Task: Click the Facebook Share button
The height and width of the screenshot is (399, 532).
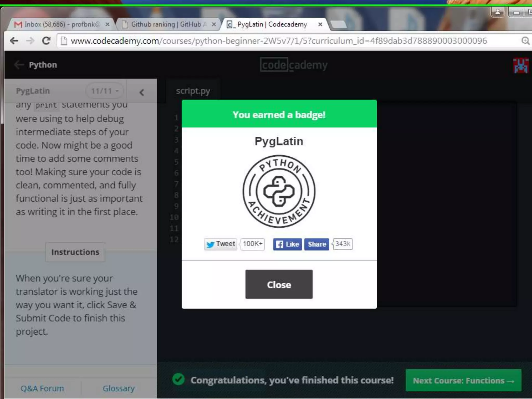Action: coord(317,244)
